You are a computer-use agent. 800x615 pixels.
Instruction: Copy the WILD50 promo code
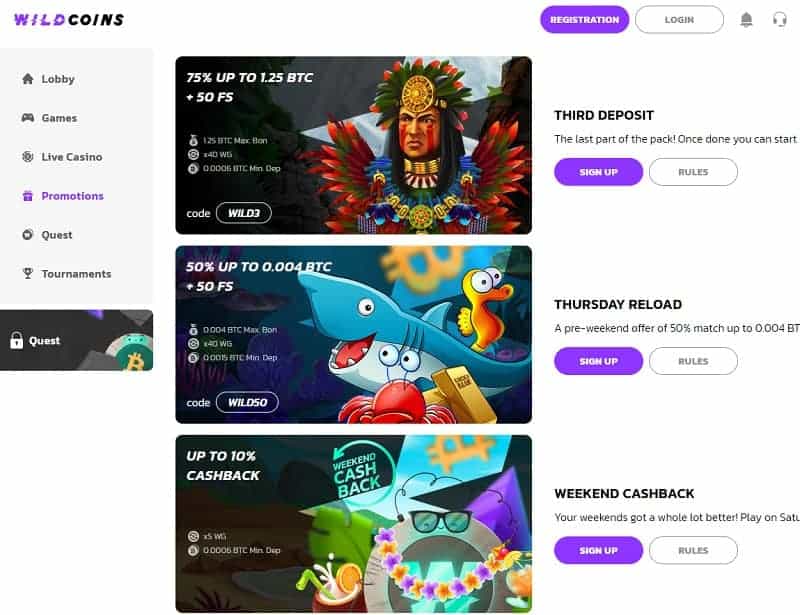(247, 402)
